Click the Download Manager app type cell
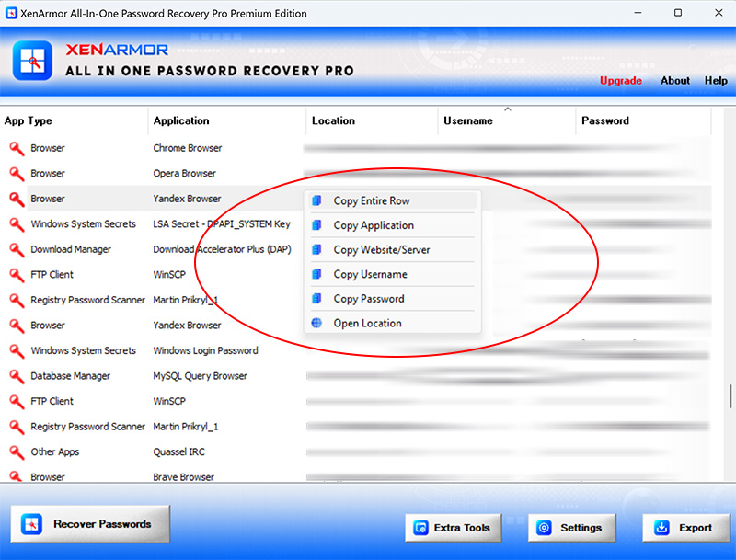Screen dimensions: 736x560 coord(71,249)
